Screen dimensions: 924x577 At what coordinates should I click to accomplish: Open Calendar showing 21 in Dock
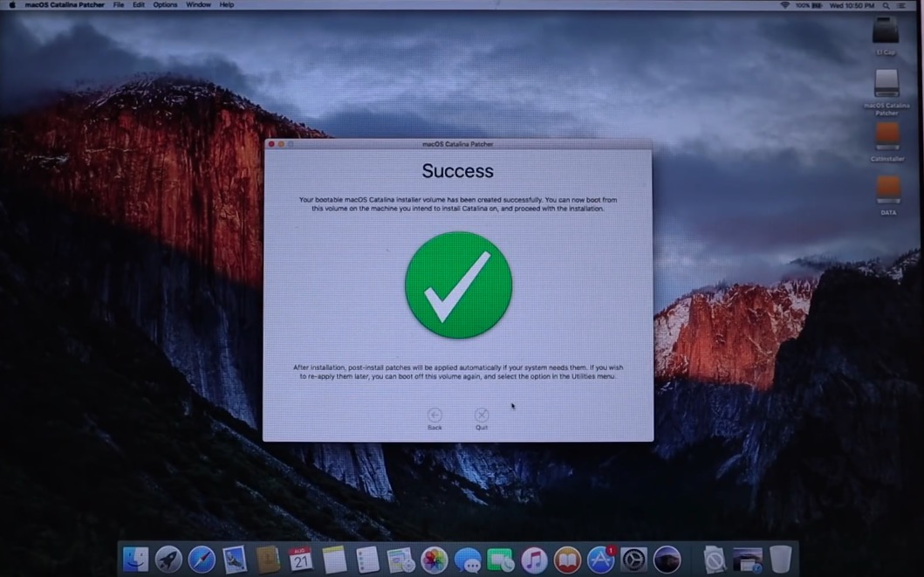coord(300,559)
